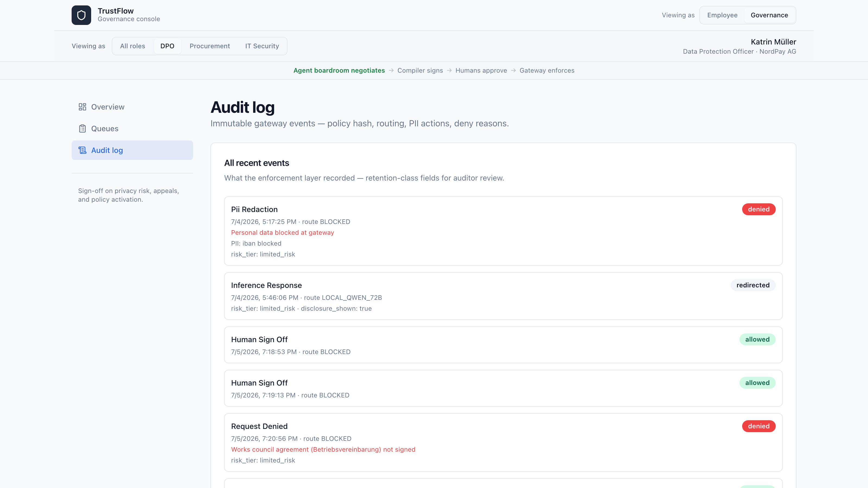868x488 pixels.
Task: Click the redirected badge on Inference Response
Action: click(x=753, y=285)
